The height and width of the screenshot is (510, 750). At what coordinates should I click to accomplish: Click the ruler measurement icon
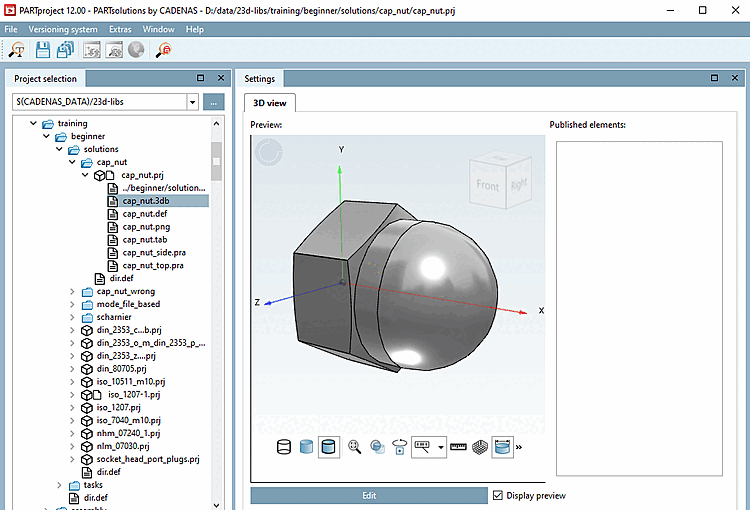[x=458, y=447]
